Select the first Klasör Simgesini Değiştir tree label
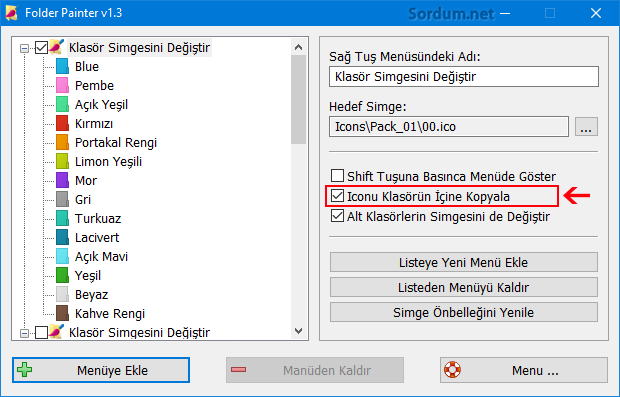Viewport: 620px width, 397px height. [139, 47]
